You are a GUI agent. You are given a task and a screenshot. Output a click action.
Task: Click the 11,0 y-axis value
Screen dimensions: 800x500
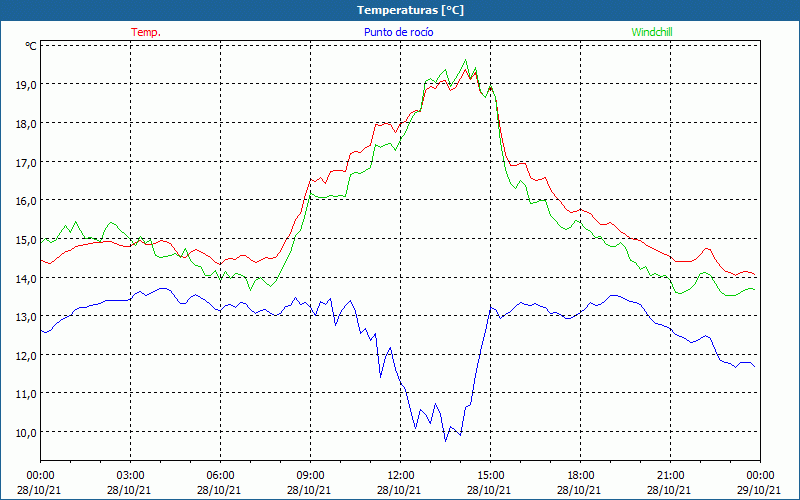[x=26, y=394]
